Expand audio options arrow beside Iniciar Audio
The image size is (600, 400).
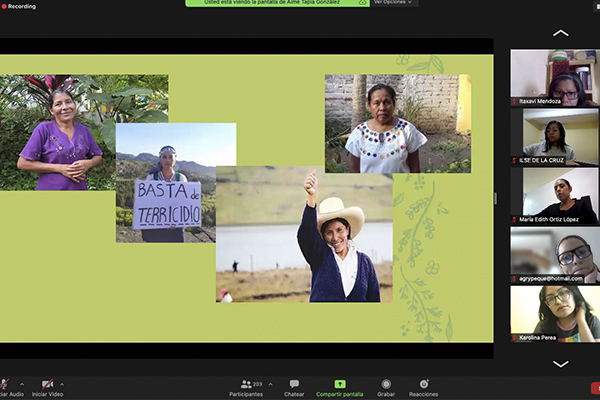21,383
